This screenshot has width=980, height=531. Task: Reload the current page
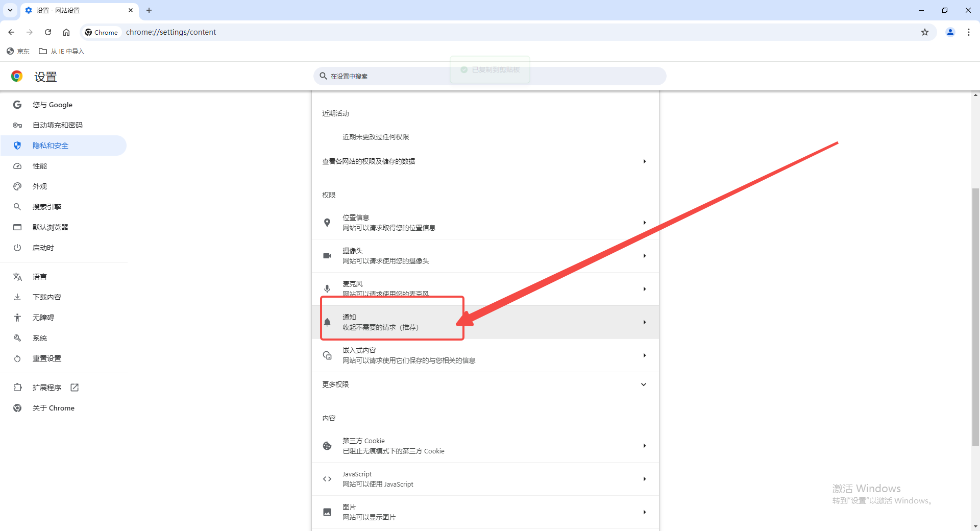click(48, 32)
